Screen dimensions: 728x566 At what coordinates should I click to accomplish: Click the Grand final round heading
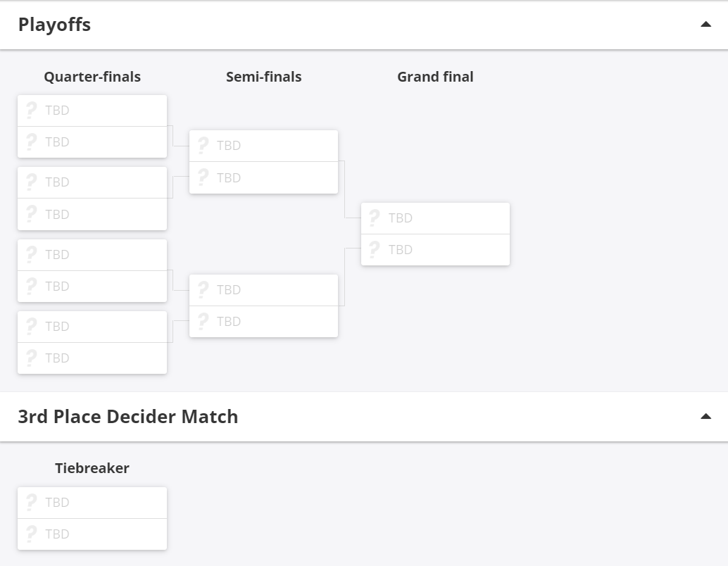pos(435,77)
